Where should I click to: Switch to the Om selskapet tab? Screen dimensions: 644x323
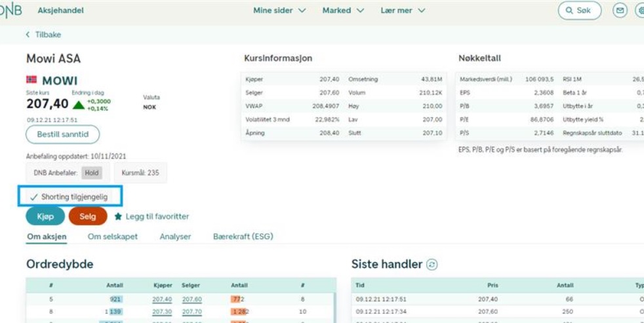[113, 237]
